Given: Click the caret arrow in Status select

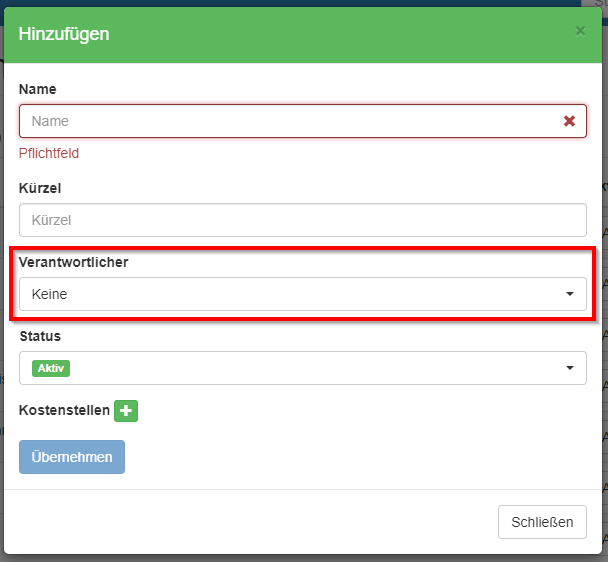Looking at the screenshot, I should [570, 368].
